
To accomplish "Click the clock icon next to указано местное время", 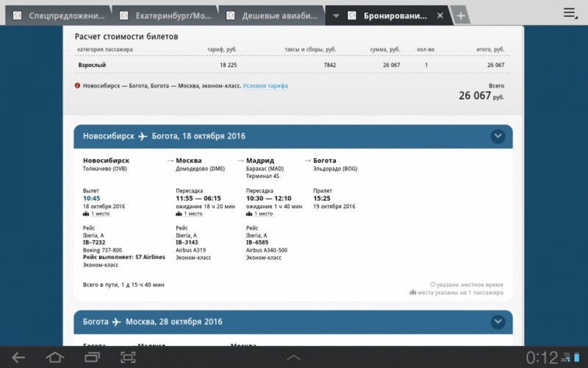I will click(x=433, y=284).
